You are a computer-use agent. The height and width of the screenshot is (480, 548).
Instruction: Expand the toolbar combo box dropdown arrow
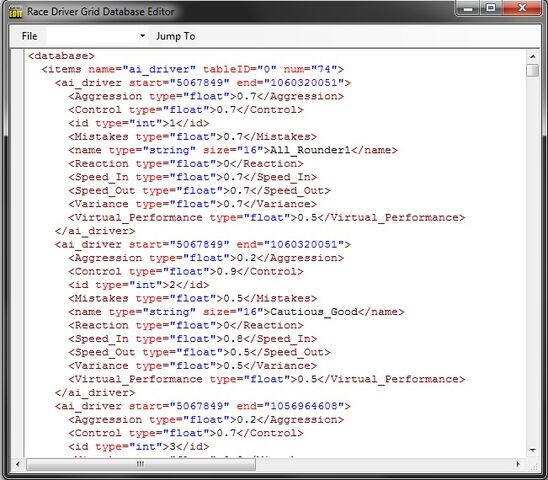(x=142, y=36)
